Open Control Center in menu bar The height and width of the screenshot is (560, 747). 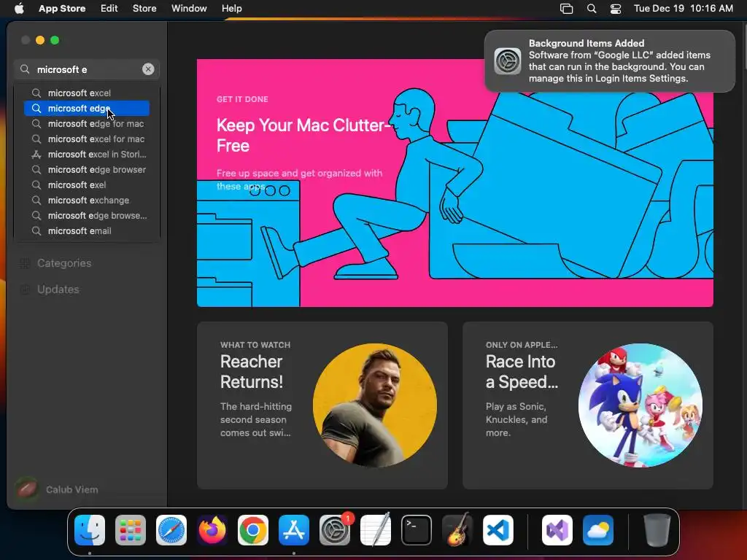click(616, 9)
